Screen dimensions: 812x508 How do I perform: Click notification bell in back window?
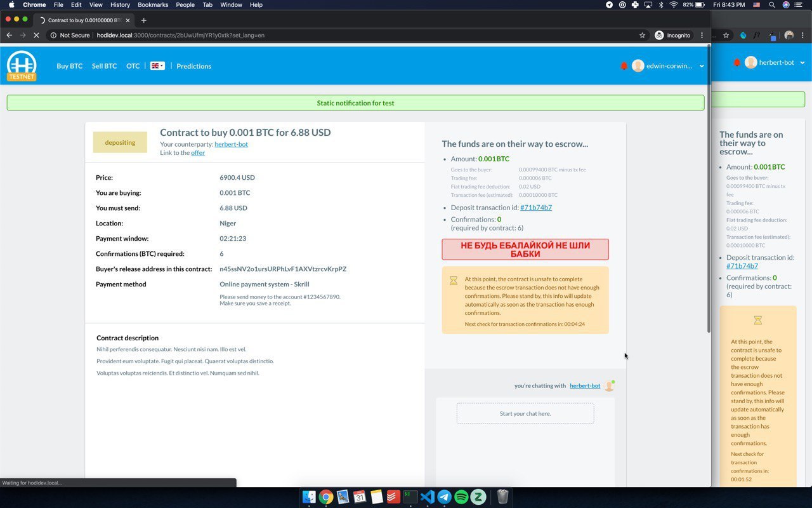point(737,62)
